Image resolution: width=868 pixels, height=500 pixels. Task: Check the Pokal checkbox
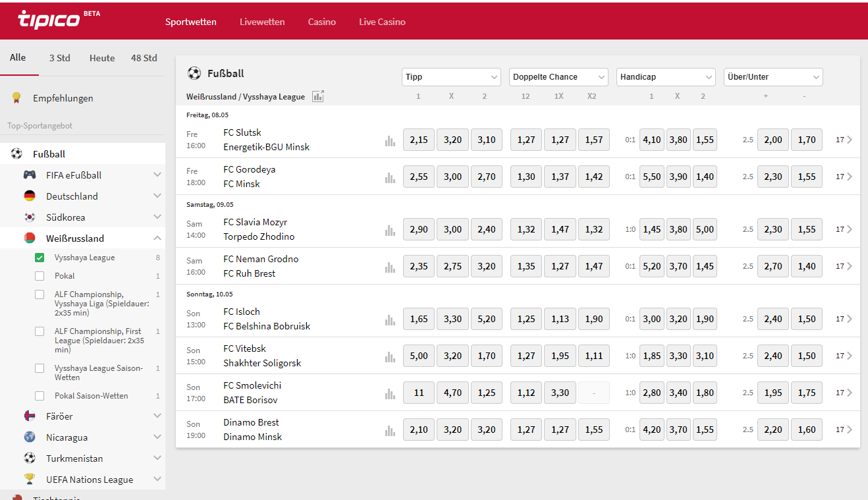(x=40, y=276)
